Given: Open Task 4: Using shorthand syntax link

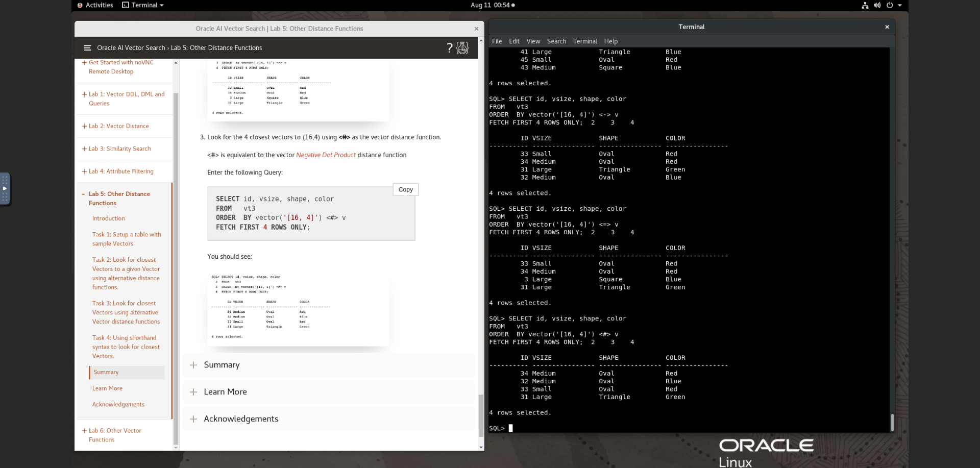Looking at the screenshot, I should 126,347.
